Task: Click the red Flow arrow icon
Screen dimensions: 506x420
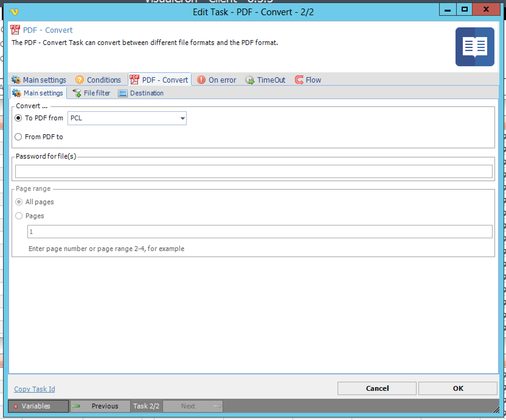Action: pyautogui.click(x=299, y=80)
